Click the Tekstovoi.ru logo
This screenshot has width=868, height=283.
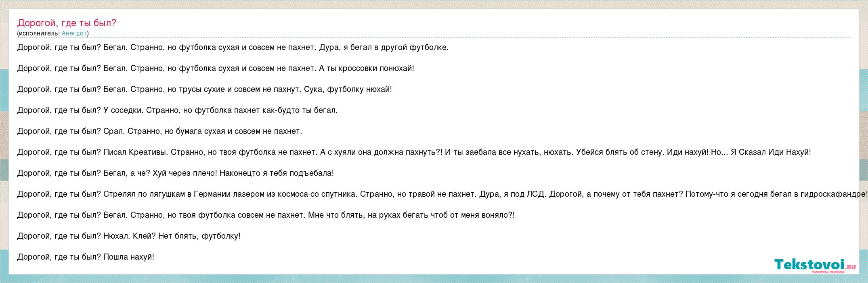(807, 265)
